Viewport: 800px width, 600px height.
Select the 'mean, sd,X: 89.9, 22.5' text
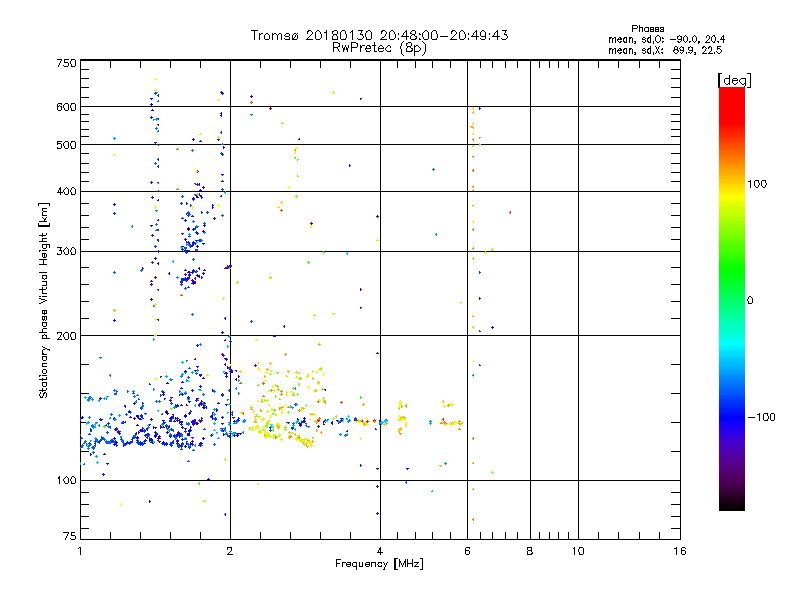(x=665, y=50)
